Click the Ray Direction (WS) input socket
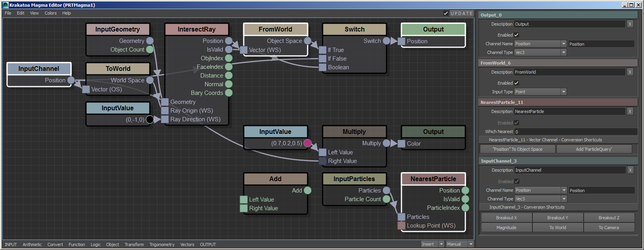The image size is (644, 250). pos(165,119)
